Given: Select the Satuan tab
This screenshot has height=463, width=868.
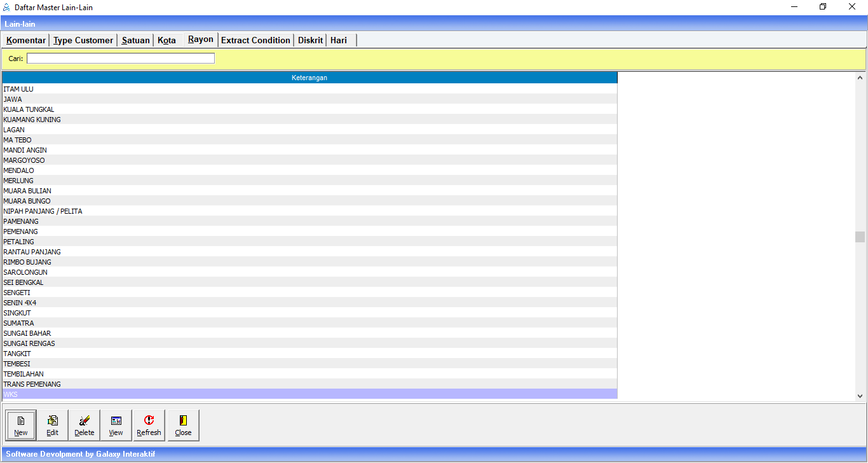Looking at the screenshot, I should (x=135, y=40).
